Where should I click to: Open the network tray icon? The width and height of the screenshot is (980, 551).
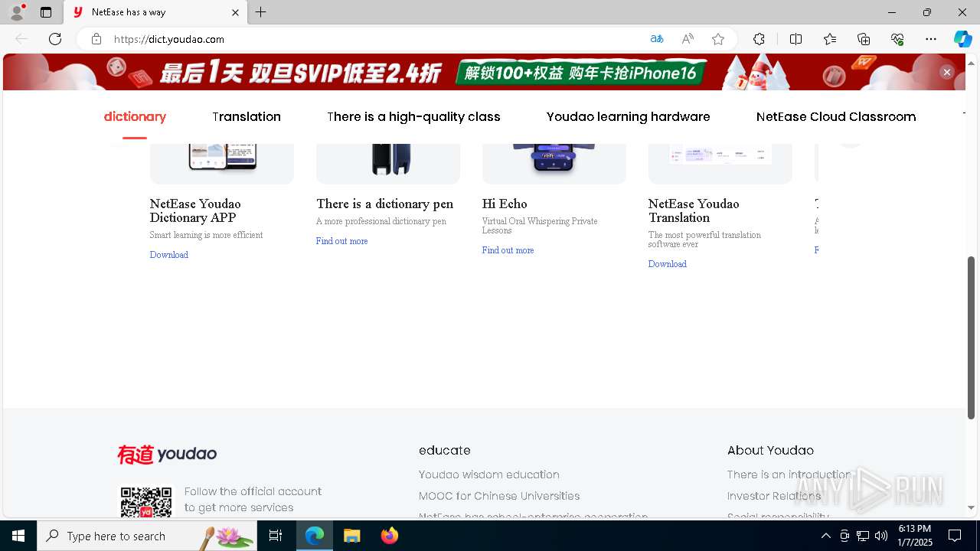point(862,536)
